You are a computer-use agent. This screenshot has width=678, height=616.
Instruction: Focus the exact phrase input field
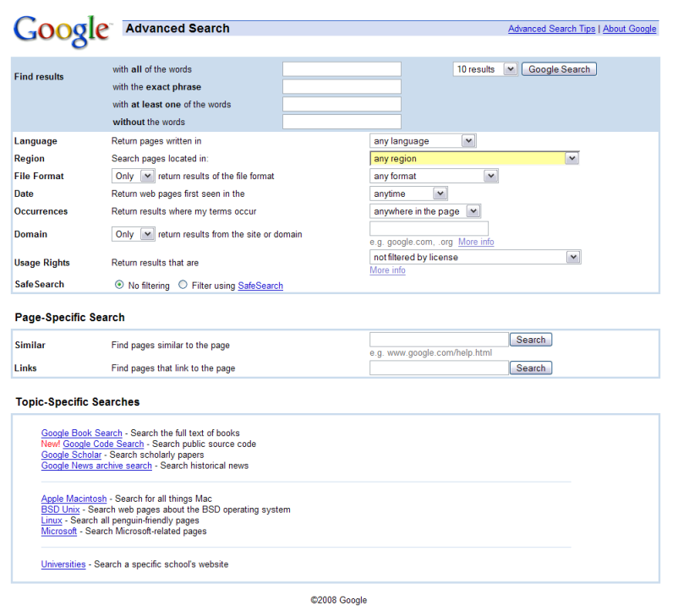[342, 86]
